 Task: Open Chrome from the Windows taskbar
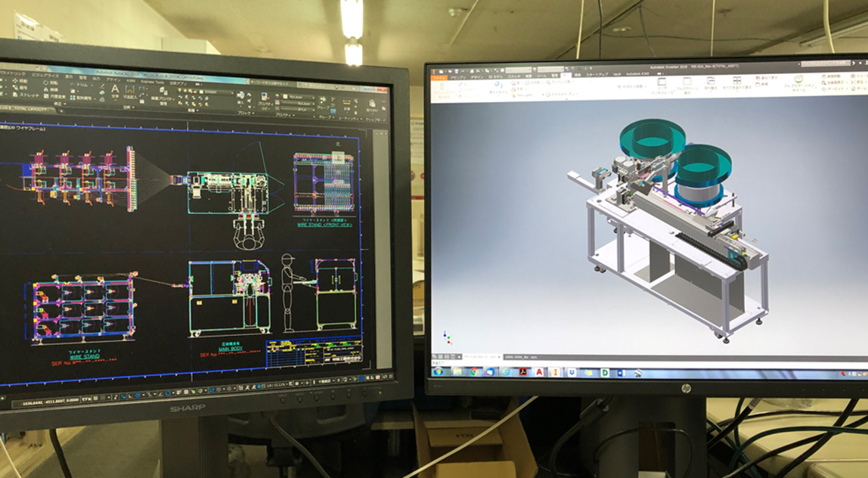click(474, 371)
